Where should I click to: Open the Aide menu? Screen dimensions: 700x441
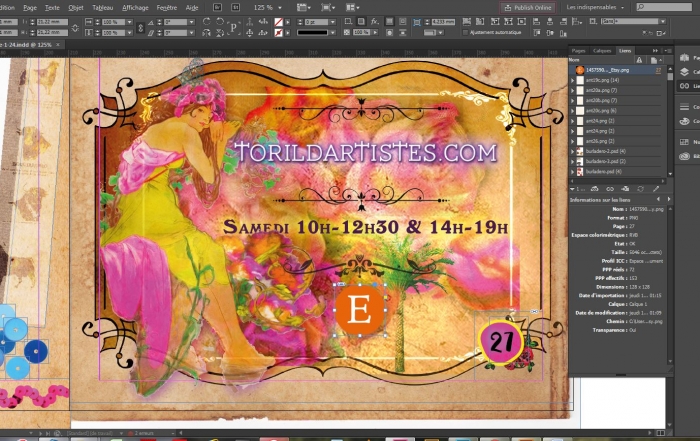(x=192, y=8)
